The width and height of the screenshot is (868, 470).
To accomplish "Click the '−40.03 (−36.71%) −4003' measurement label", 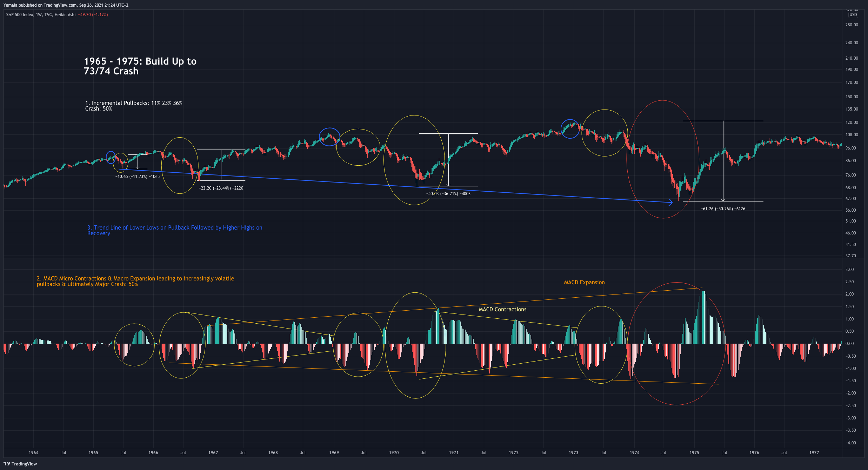I will 448,194.
